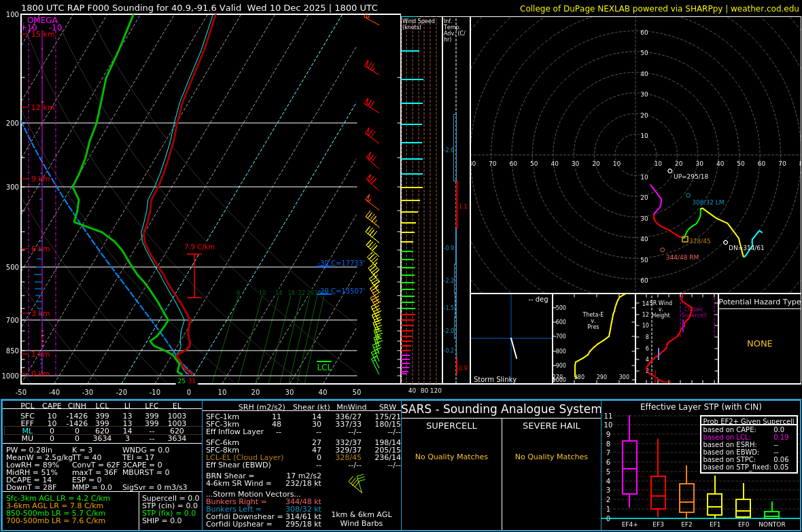
Task: Select the DN=314/61 Corfidi downshear marker
Action: pos(725,243)
